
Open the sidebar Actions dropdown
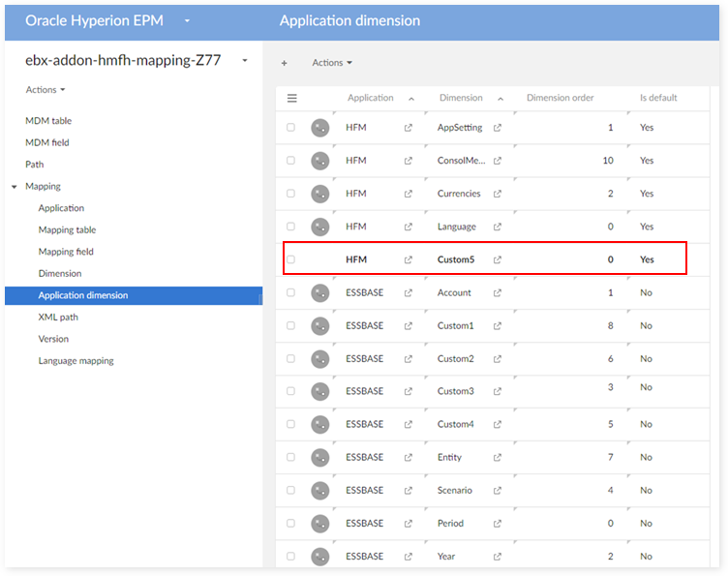click(45, 90)
